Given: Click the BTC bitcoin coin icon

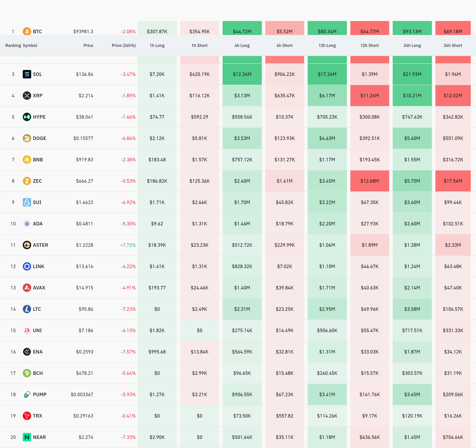Looking at the screenshot, I should click(27, 31).
